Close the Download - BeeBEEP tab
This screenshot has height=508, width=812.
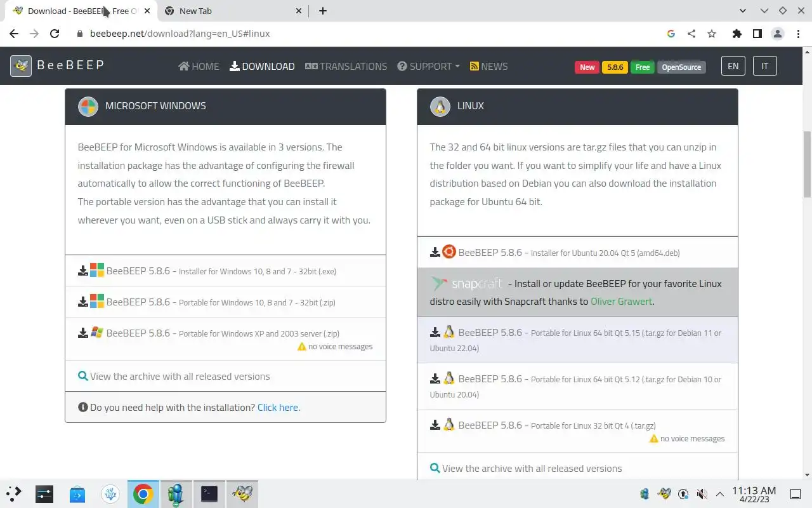click(147, 11)
